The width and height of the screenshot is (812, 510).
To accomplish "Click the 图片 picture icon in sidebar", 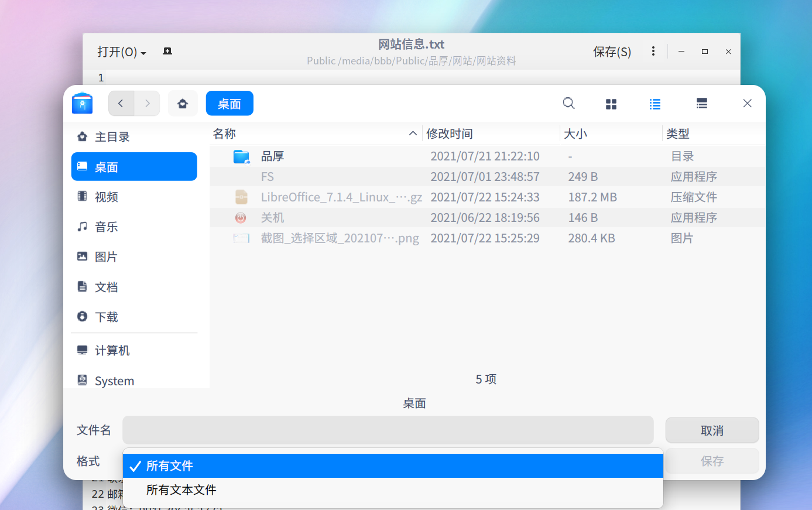I will click(x=83, y=256).
